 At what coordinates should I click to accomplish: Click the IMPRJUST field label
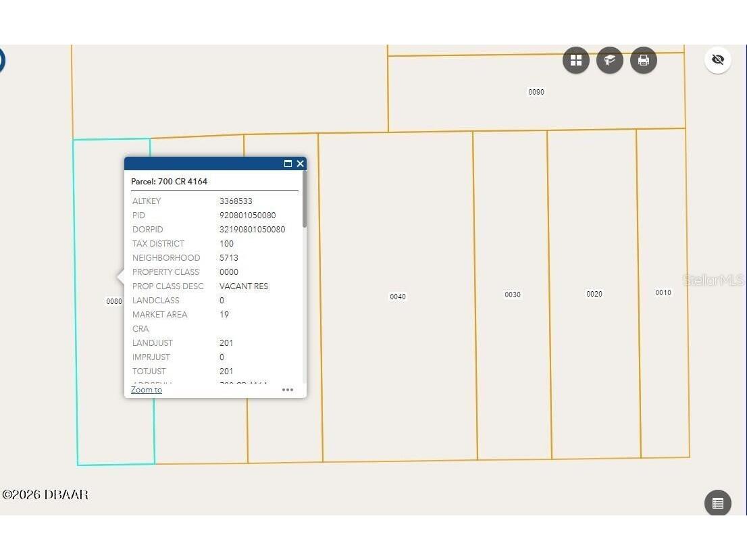coord(151,357)
